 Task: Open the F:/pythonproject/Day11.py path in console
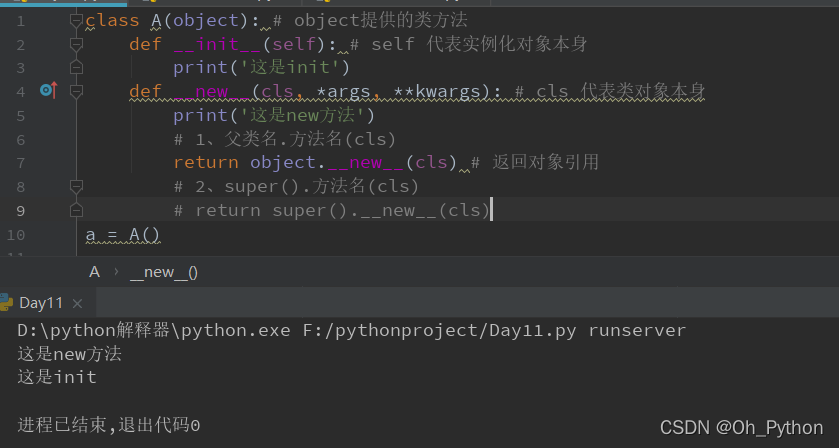tap(439, 330)
